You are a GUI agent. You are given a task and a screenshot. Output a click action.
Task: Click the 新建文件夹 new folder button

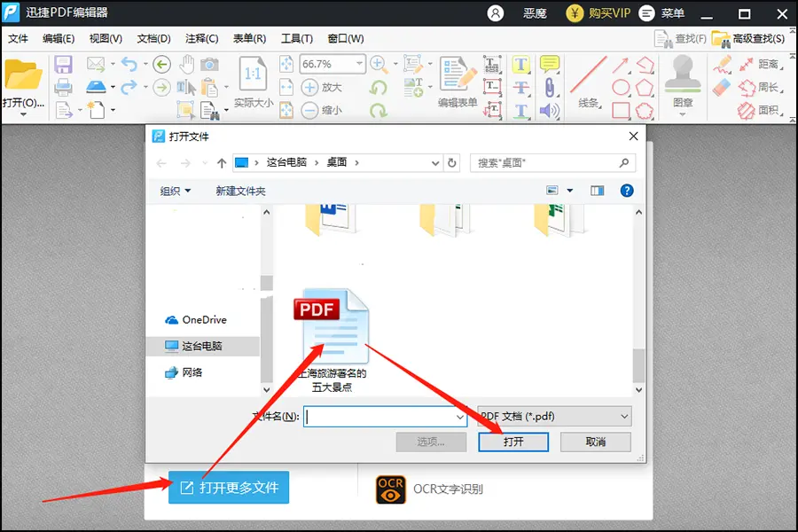click(x=240, y=191)
